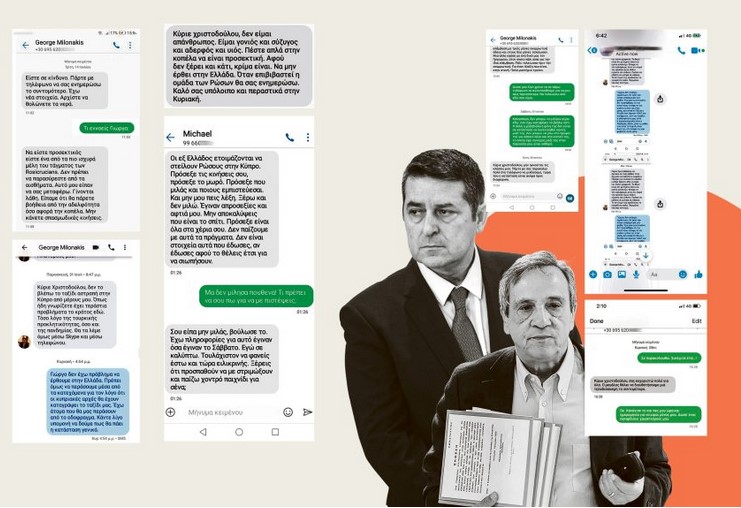This screenshot has height=508, width=741.
Task: Tap Done in the iOS message view
Action: (x=597, y=321)
